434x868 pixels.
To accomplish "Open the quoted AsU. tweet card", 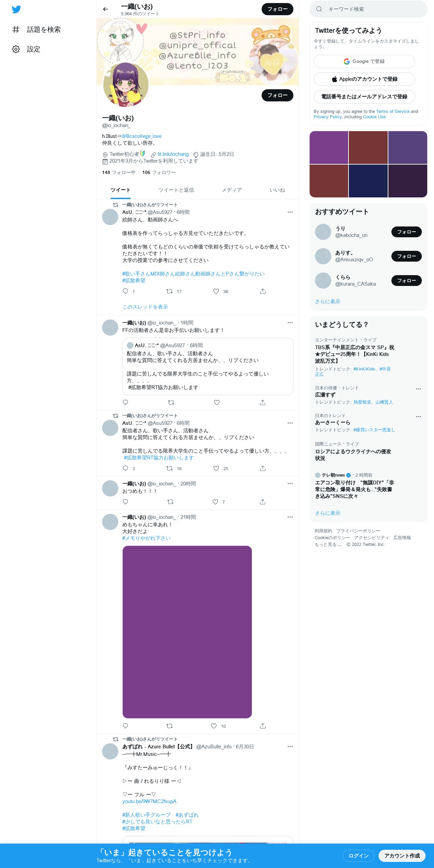I will coord(208,366).
